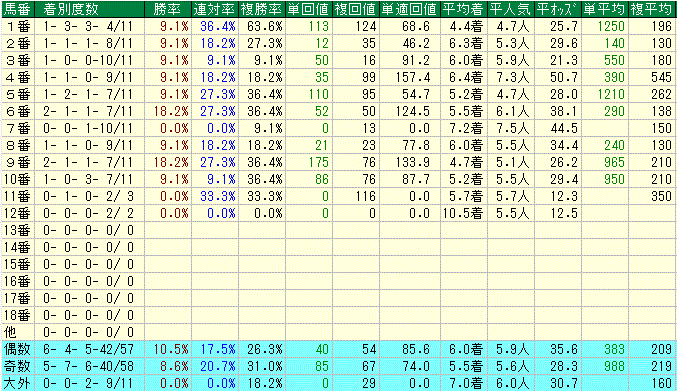The width and height of the screenshot is (677, 391).
Task: Click the 単回値 column header
Action: pyautogui.click(x=309, y=9)
